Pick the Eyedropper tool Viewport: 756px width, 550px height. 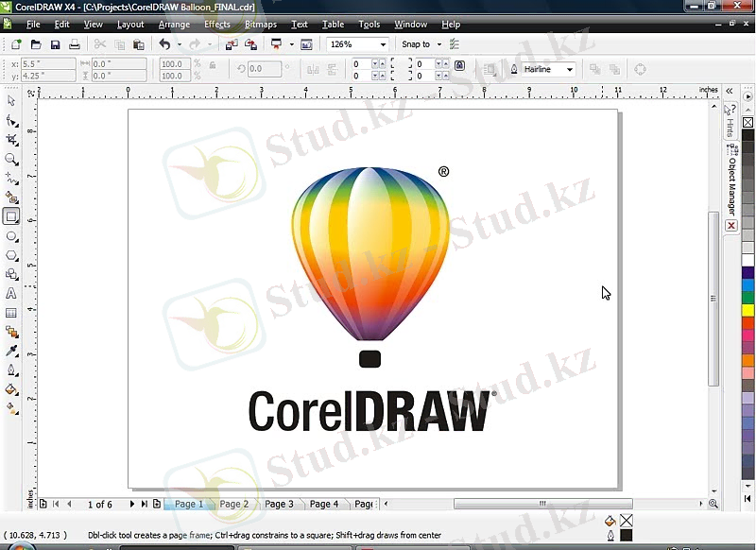point(11,351)
